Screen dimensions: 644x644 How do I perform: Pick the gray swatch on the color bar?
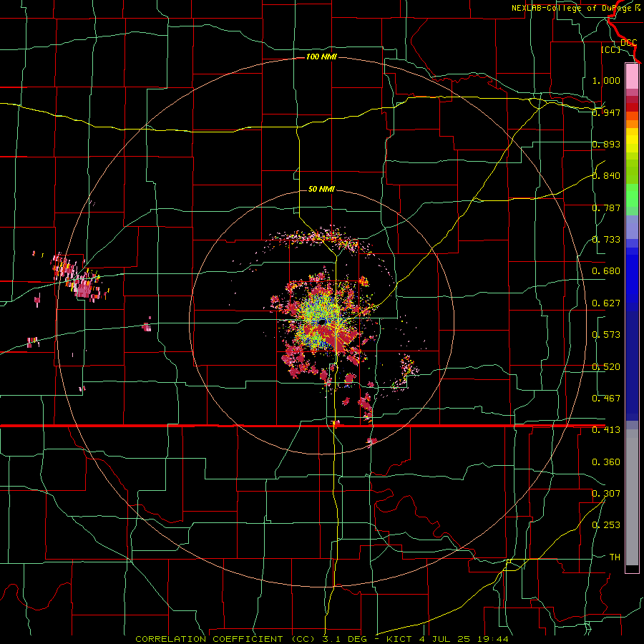(x=632, y=497)
